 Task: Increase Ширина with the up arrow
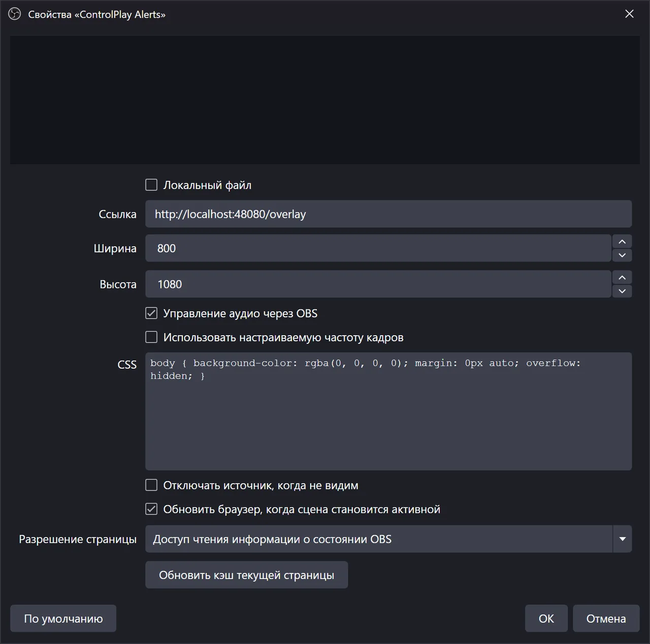622,241
